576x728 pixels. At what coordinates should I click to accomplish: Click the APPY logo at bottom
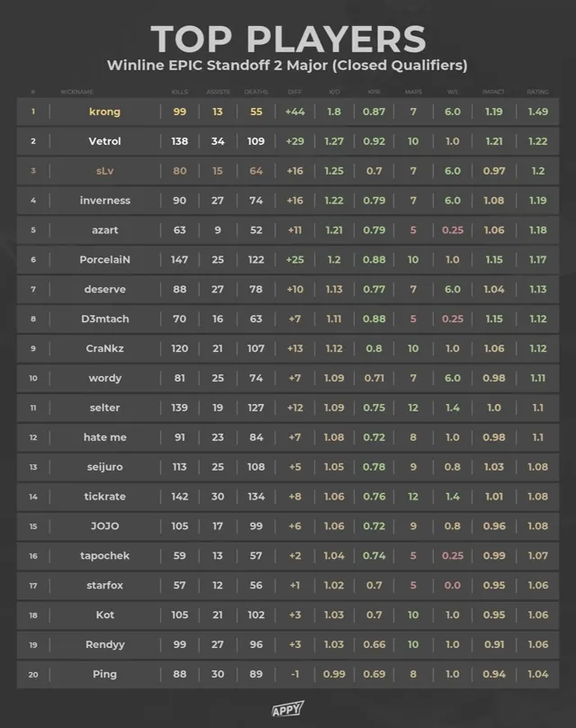coord(287,709)
